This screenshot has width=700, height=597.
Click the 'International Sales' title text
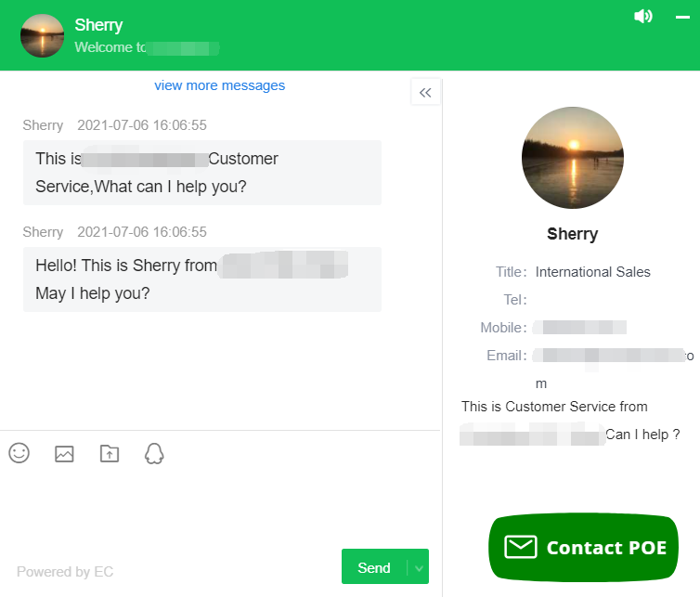click(593, 272)
